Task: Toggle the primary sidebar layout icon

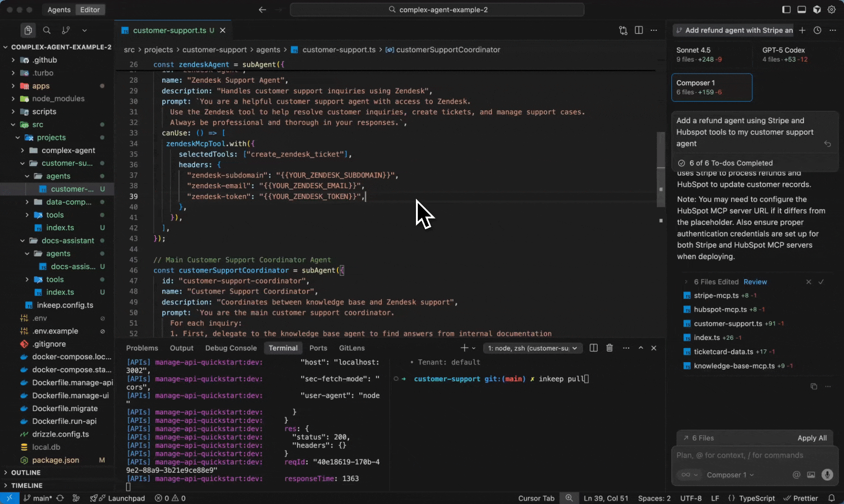Action: 787,10
